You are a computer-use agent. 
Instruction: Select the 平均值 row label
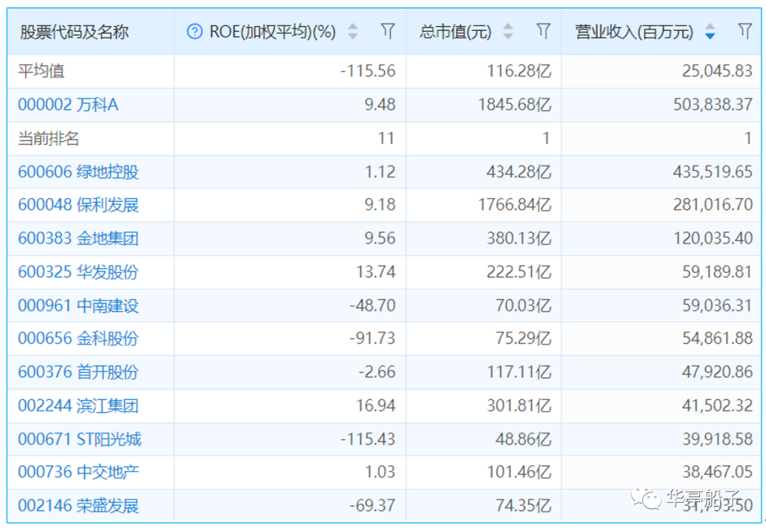point(41,72)
